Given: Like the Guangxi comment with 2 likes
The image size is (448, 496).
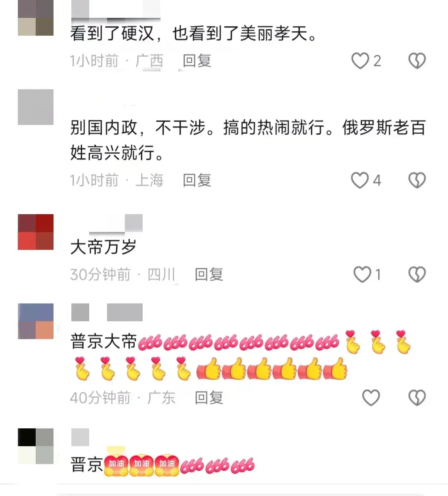Looking at the screenshot, I should pyautogui.click(x=360, y=61).
